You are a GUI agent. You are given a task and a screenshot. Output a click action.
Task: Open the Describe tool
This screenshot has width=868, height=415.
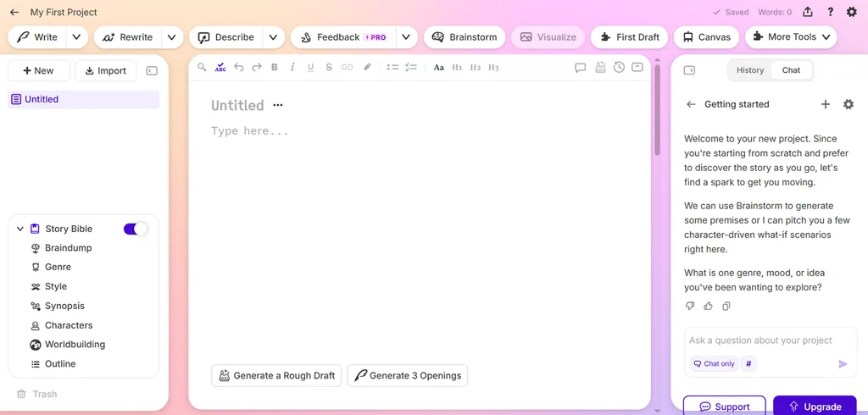point(225,37)
